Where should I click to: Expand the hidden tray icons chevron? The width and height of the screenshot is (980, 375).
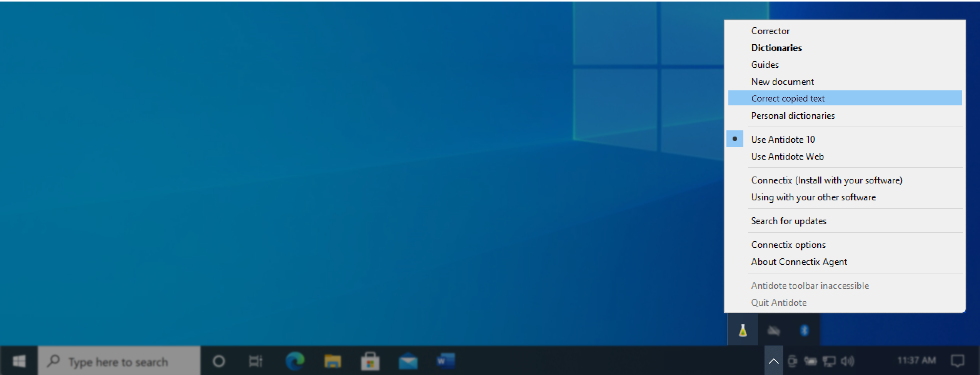(x=773, y=361)
